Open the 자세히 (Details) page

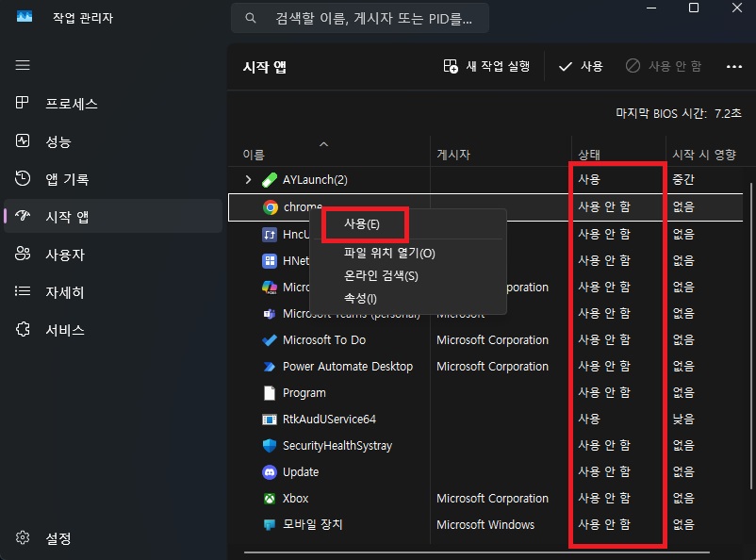pos(113,291)
